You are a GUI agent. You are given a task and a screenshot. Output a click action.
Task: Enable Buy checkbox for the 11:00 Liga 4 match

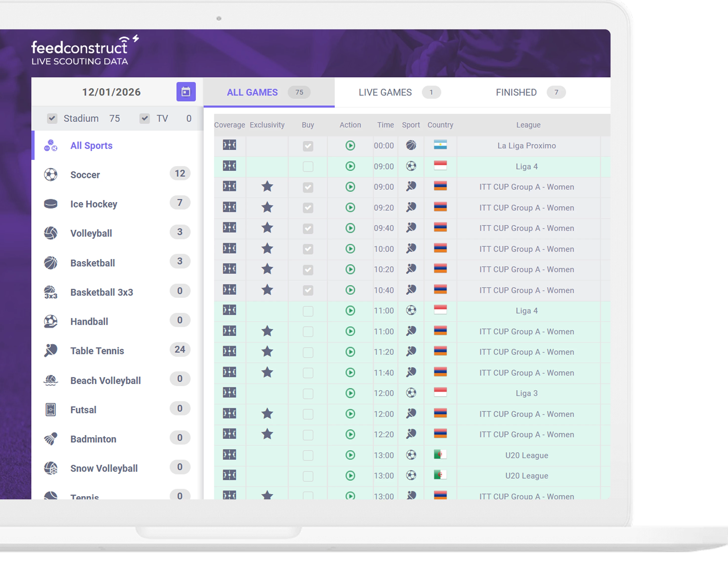click(x=308, y=310)
